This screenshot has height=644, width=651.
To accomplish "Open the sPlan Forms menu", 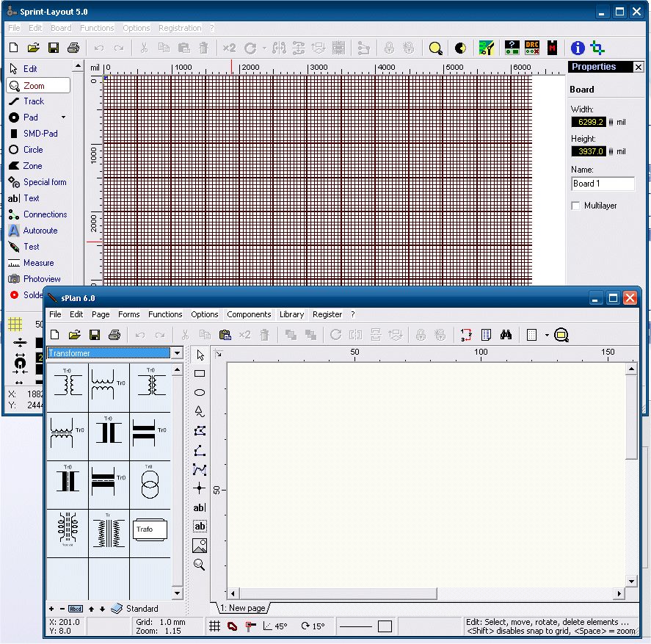I will pyautogui.click(x=128, y=314).
